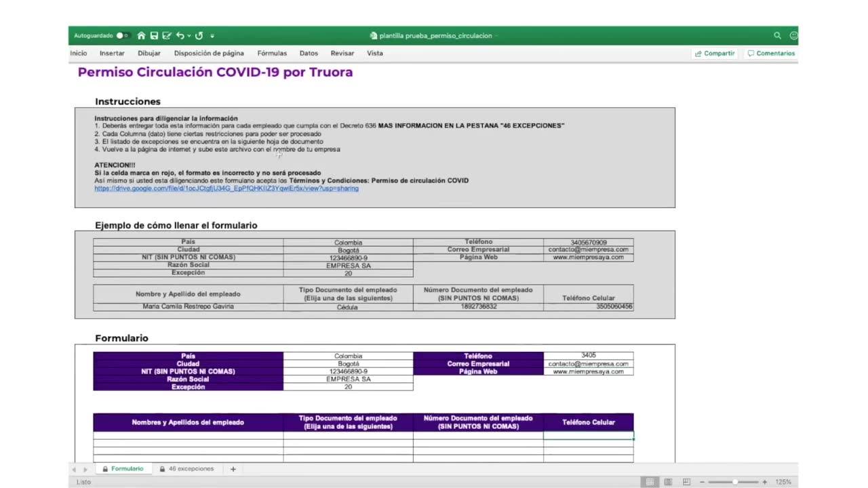Click the zoom in plus button
This screenshot has width=868, height=488.
[x=765, y=482]
